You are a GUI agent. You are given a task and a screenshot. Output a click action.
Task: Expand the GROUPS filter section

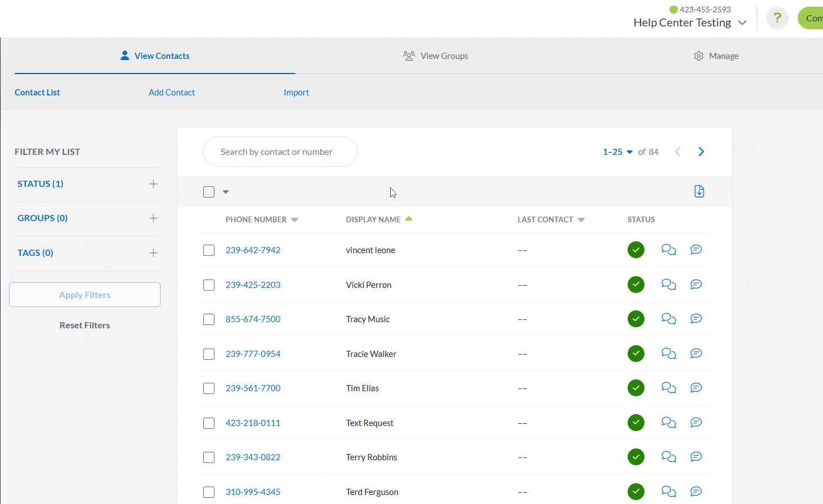pos(153,218)
